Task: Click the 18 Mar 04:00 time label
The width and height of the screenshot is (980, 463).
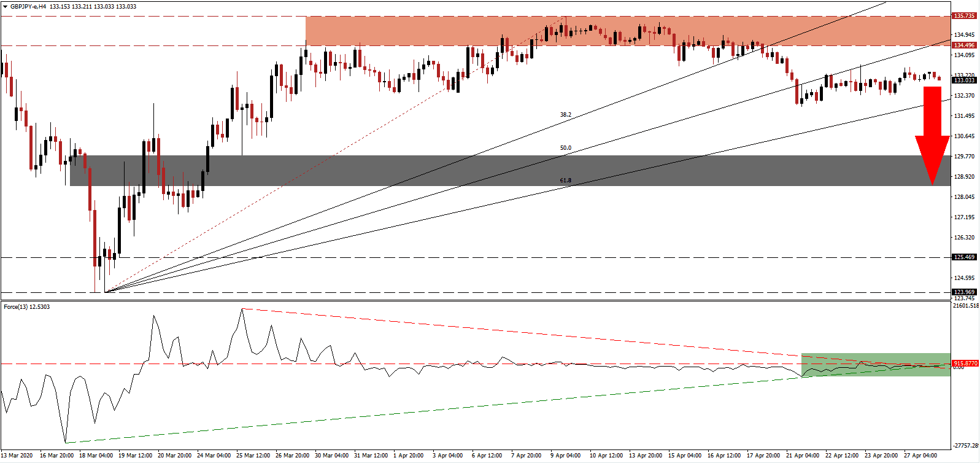Action: (96, 456)
